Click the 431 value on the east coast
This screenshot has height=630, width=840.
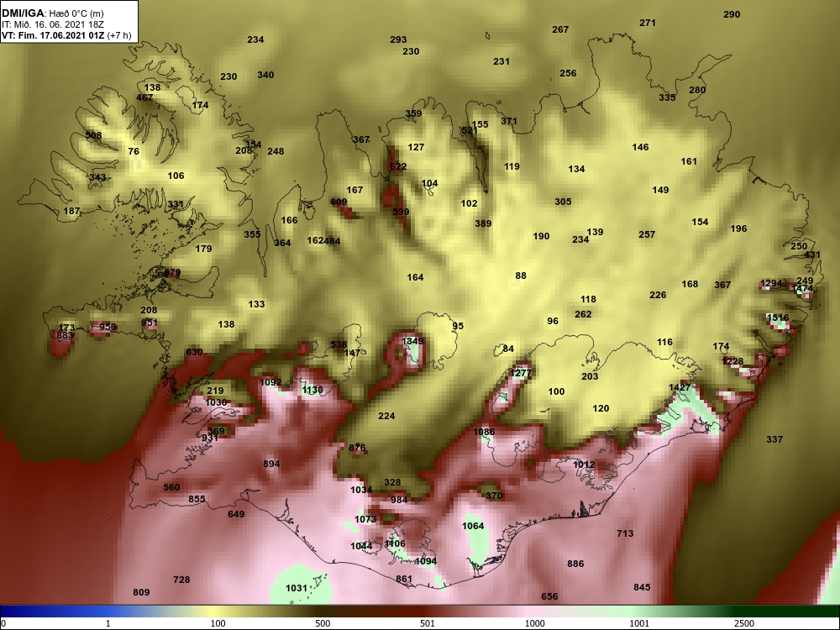pos(812,255)
